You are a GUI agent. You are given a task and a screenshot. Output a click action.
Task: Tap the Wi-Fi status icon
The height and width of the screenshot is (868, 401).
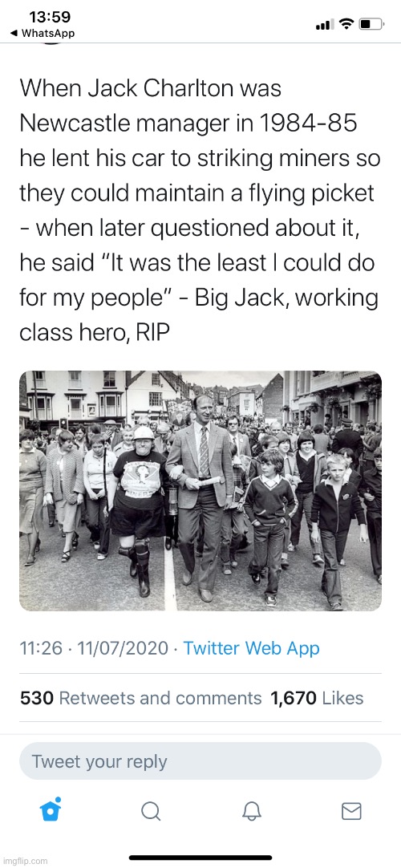tap(346, 24)
